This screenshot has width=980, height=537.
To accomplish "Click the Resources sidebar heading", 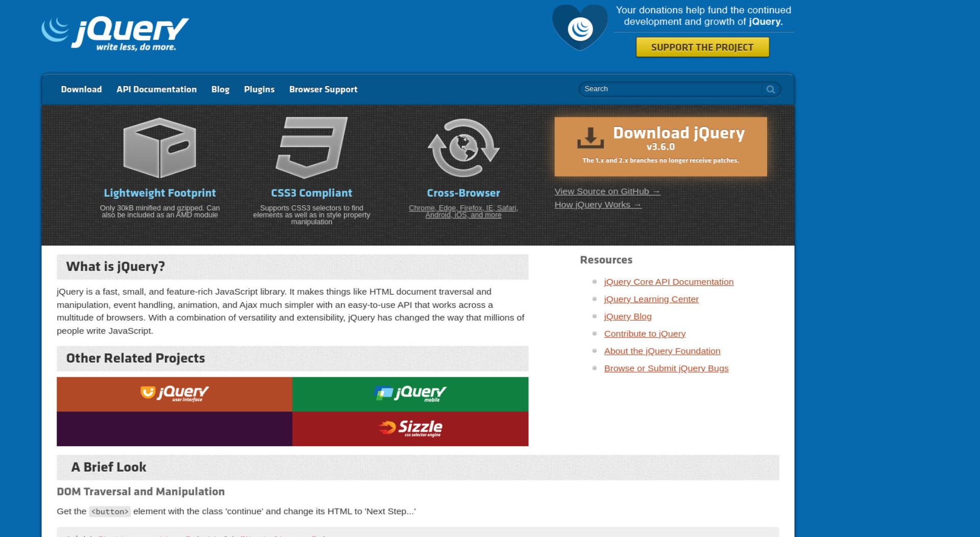I will coord(606,260).
